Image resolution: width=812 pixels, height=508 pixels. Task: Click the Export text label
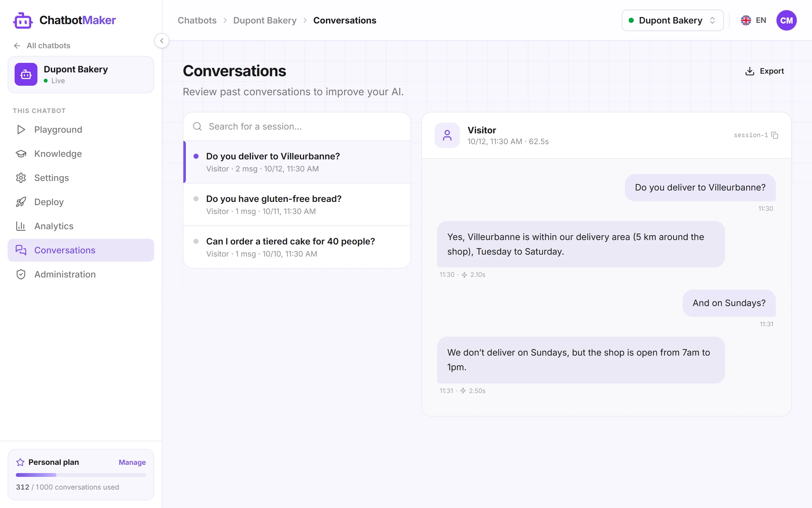772,71
